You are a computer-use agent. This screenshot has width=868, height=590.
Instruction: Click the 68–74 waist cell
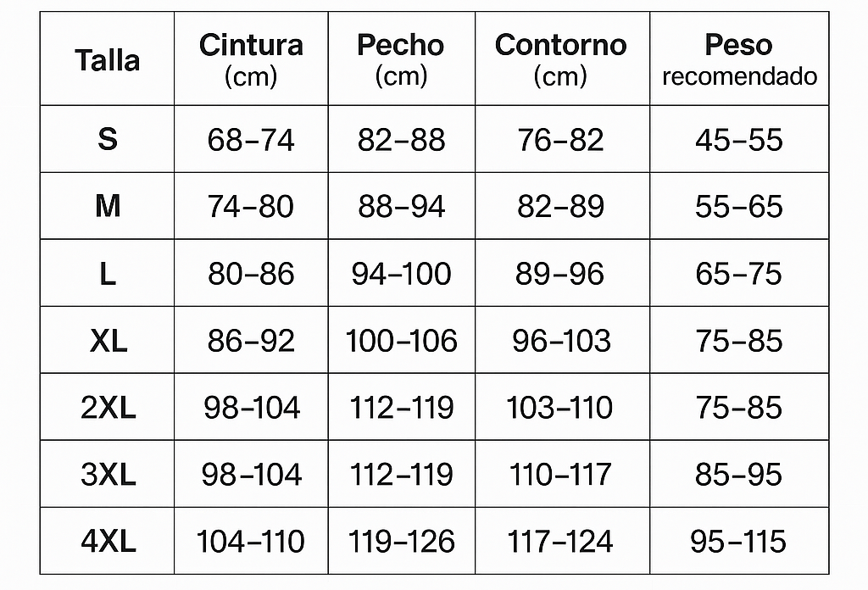coord(251,140)
